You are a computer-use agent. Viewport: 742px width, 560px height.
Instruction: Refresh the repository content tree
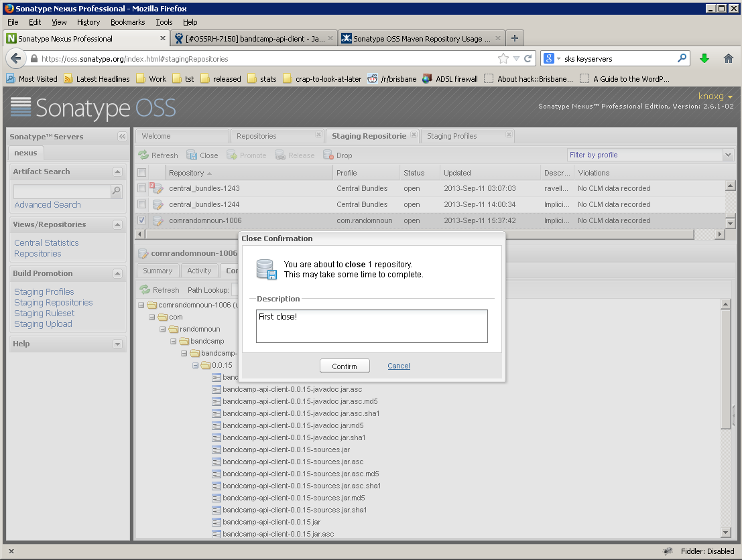(160, 290)
